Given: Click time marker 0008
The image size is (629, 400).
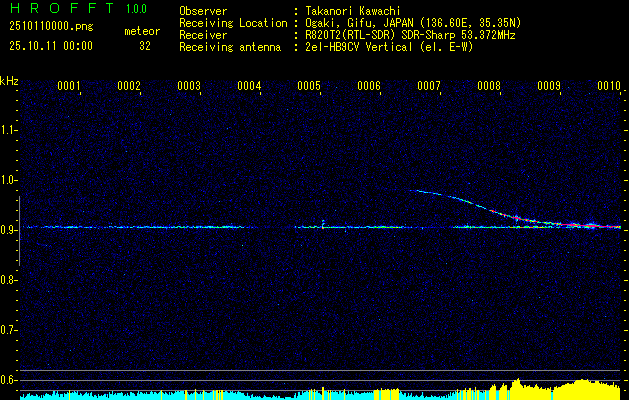Looking at the screenshot, I should (489, 86).
